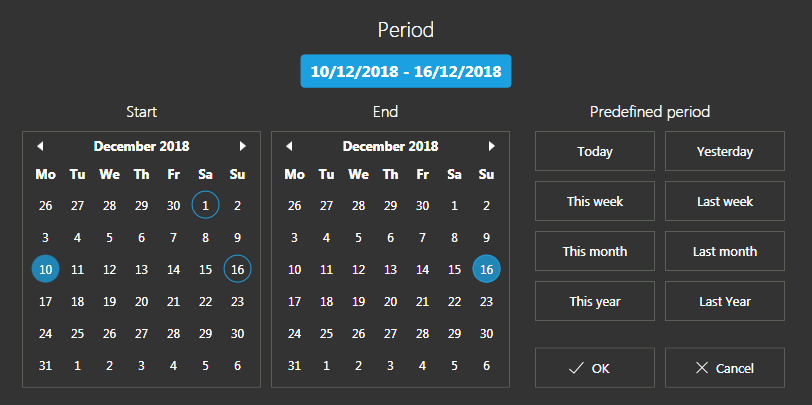The width and height of the screenshot is (812, 405).
Task: Pick the Last week period
Action: pyautogui.click(x=724, y=202)
